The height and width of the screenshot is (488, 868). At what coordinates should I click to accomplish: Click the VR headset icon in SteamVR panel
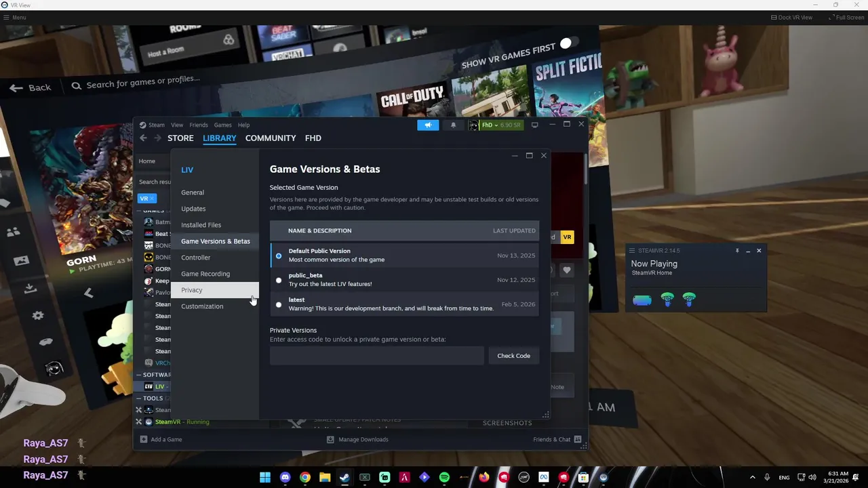(x=642, y=300)
